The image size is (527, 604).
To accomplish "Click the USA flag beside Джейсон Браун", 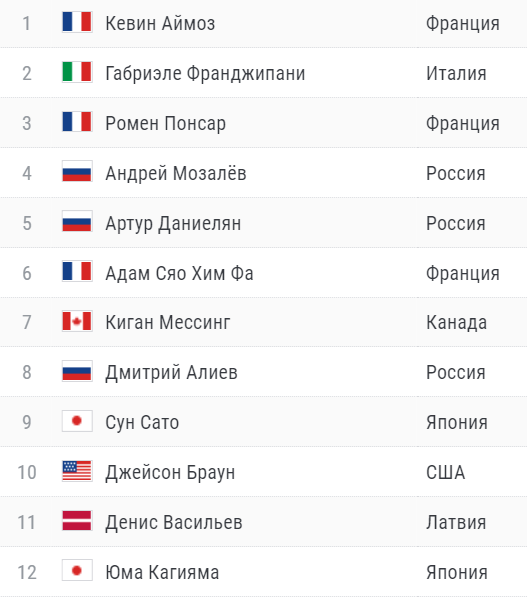I will coord(77,471).
